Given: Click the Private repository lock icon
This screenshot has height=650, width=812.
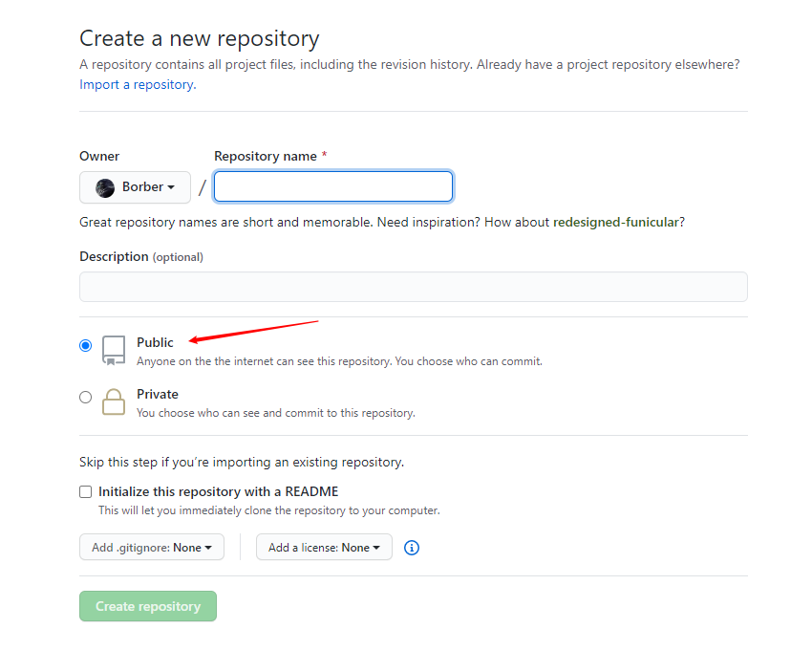Looking at the screenshot, I should click(114, 401).
